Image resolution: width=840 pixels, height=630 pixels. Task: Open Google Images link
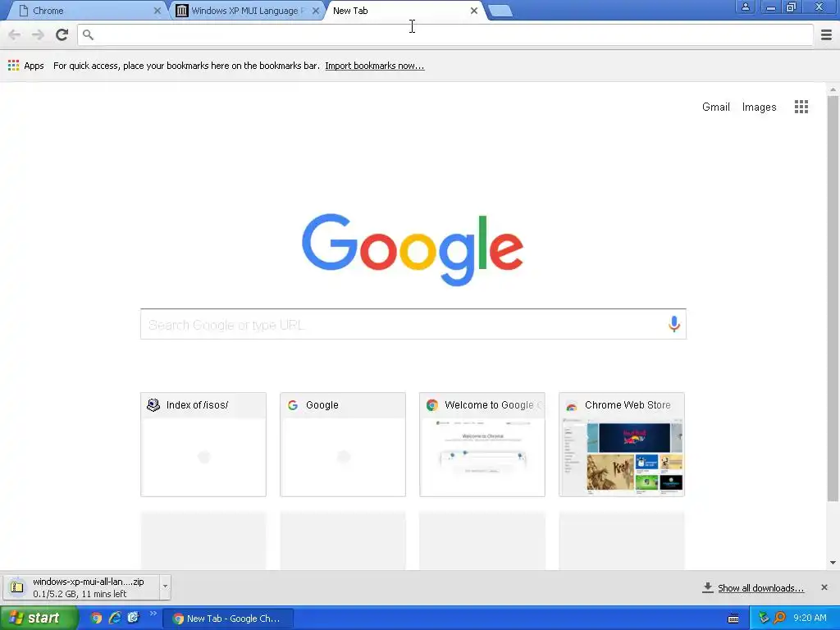tap(759, 107)
